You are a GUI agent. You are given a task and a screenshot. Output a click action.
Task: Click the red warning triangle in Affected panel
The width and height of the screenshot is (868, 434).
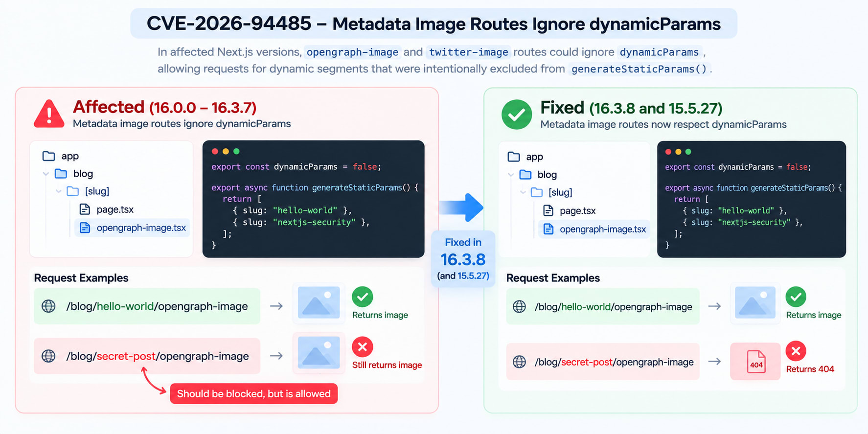pyautogui.click(x=49, y=114)
